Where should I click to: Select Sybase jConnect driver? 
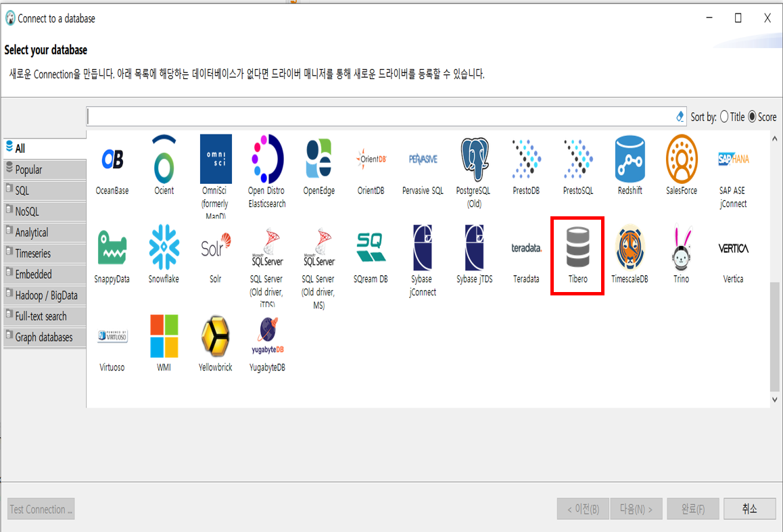coord(423,247)
